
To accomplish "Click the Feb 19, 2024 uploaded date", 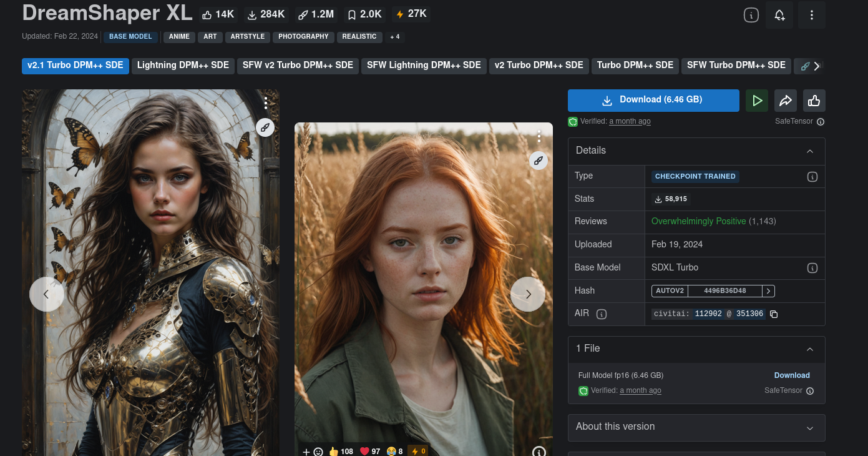I will 677,245.
